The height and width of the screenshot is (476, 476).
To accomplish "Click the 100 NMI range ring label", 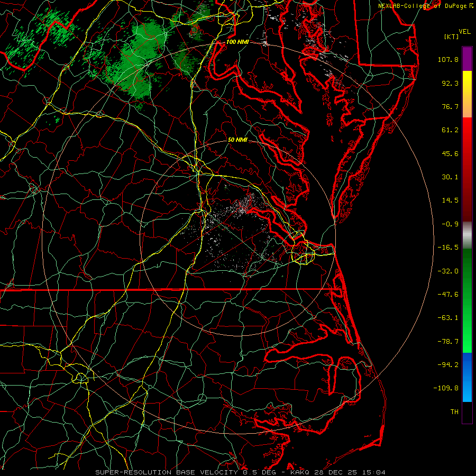I will pyautogui.click(x=237, y=42).
